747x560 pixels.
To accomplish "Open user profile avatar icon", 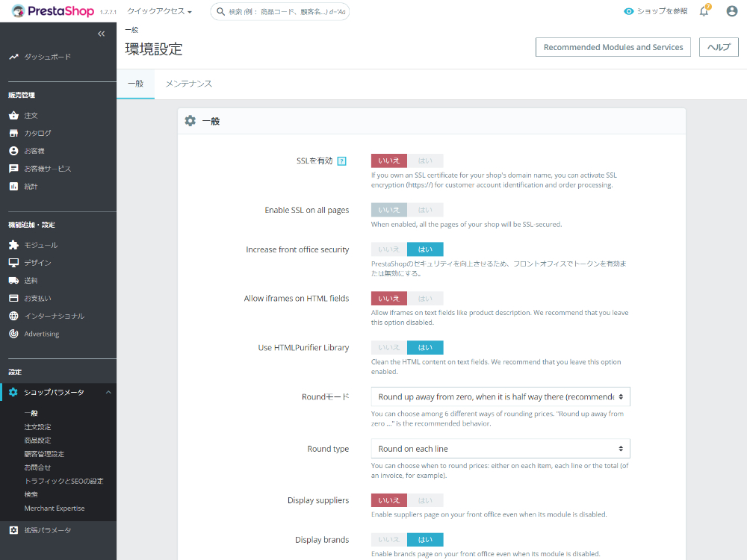I will (732, 11).
